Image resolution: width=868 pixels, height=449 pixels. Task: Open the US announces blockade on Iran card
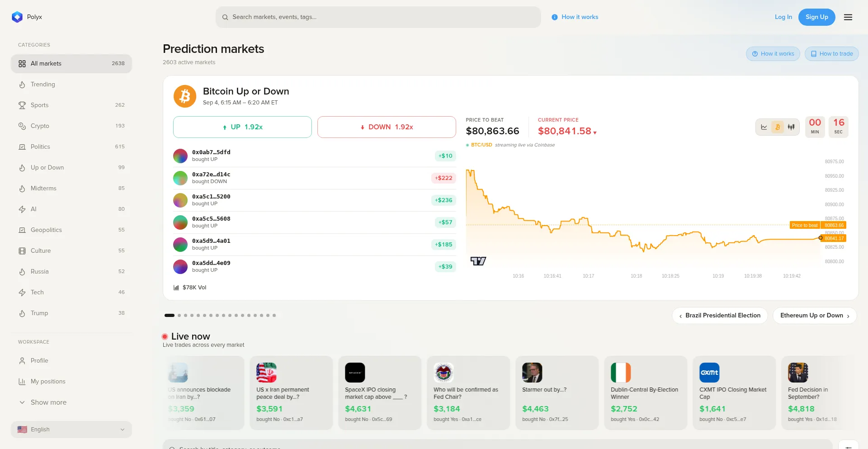tap(203, 392)
